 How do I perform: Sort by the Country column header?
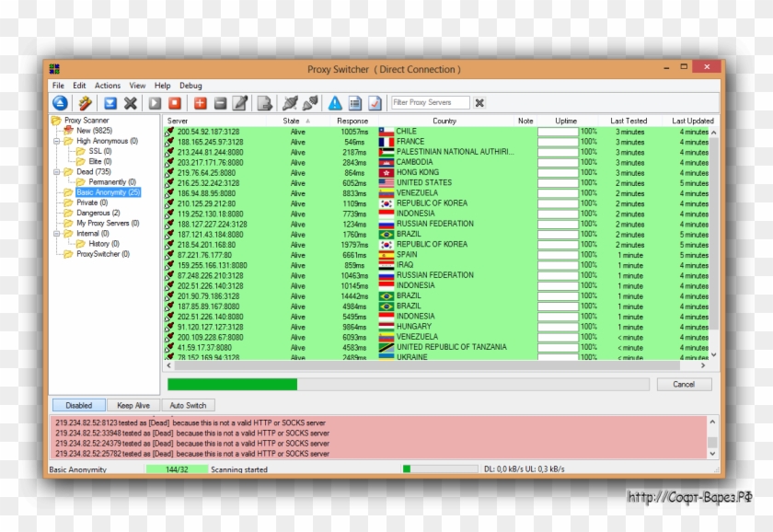pos(444,121)
